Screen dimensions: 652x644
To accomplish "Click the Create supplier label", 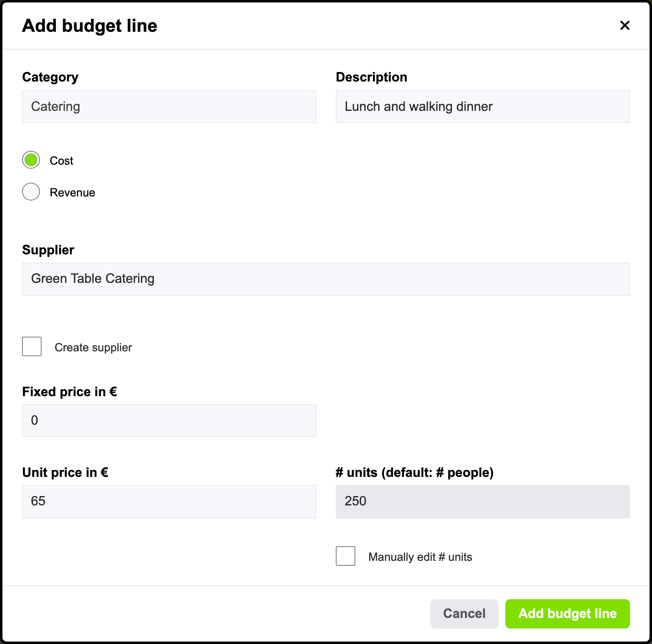I will 93,347.
